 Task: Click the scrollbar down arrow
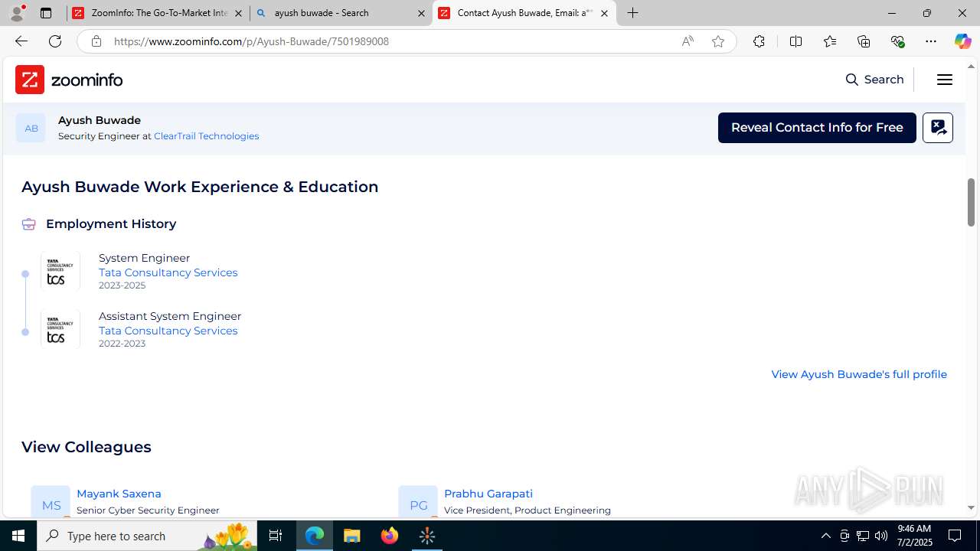(972, 507)
